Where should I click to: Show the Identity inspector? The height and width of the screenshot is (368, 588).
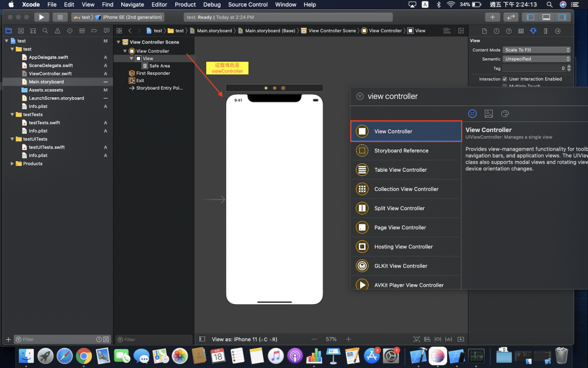(521, 31)
